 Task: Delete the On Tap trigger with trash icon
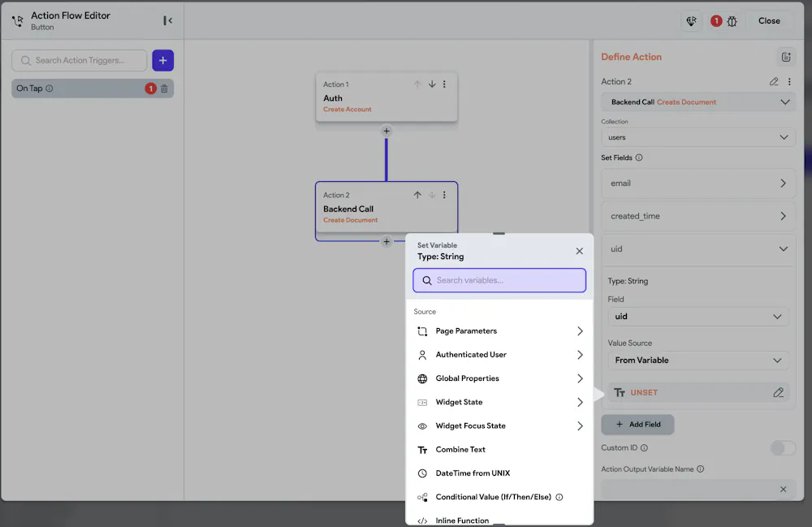click(164, 89)
